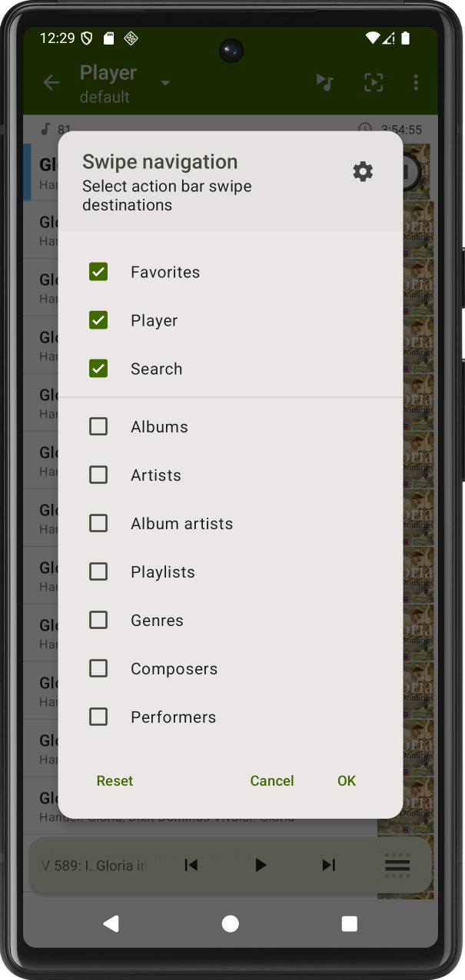This screenshot has width=465, height=980.
Task: Open the three-dot overflow menu
Action: click(416, 83)
